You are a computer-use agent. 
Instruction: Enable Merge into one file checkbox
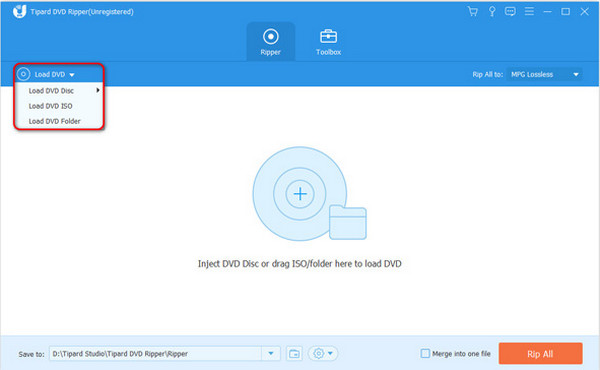pyautogui.click(x=425, y=354)
